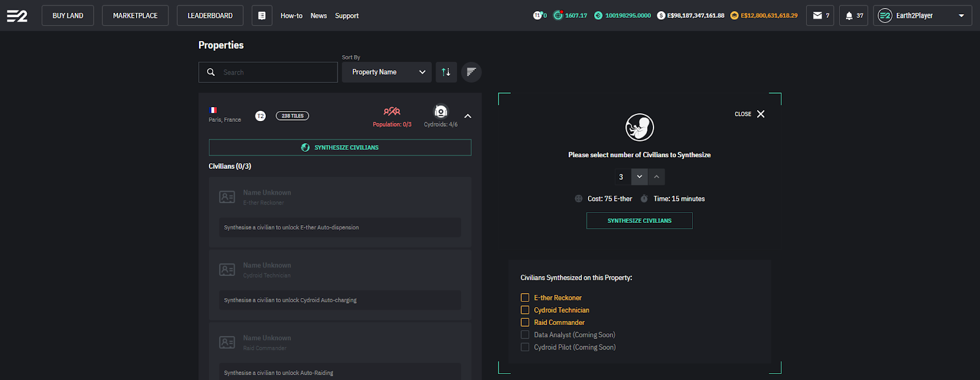980x380 pixels.
Task: Open the mail inbox icon
Action: point(820,16)
